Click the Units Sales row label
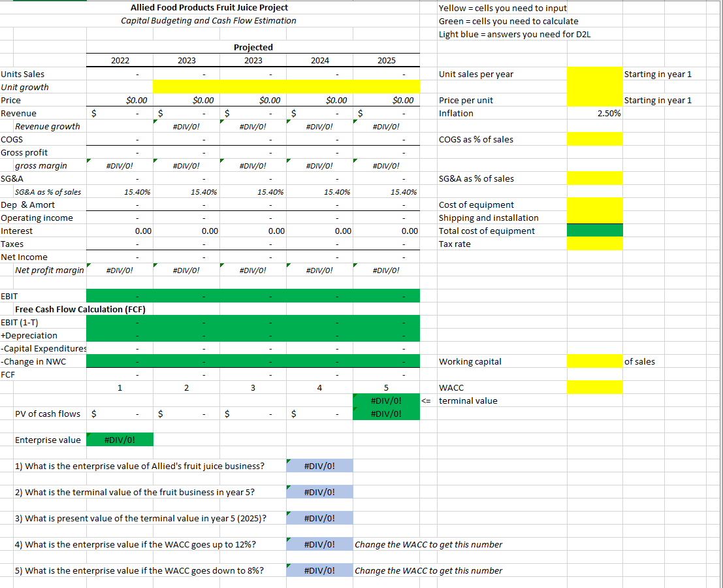The height and width of the screenshot is (588, 723). point(23,74)
